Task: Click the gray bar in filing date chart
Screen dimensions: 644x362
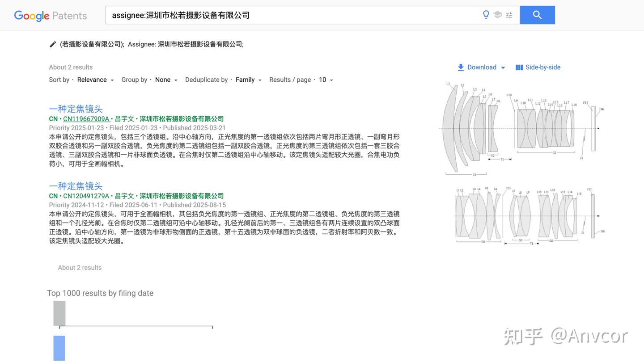Action: click(x=59, y=313)
